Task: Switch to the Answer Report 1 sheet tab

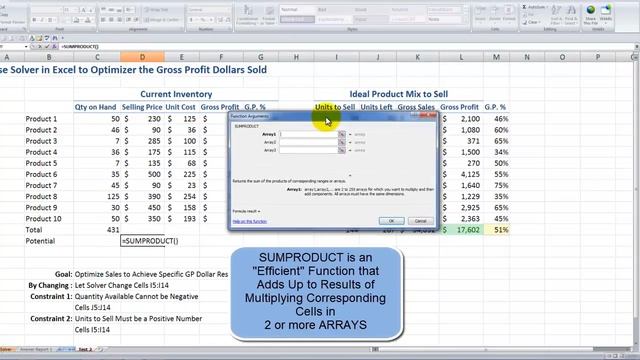Action: (x=36, y=349)
